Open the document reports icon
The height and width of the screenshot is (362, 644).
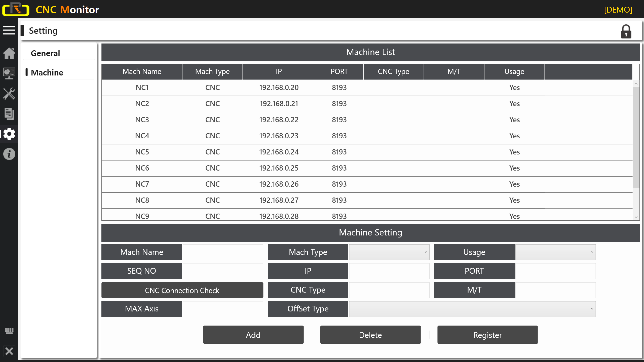(9, 114)
